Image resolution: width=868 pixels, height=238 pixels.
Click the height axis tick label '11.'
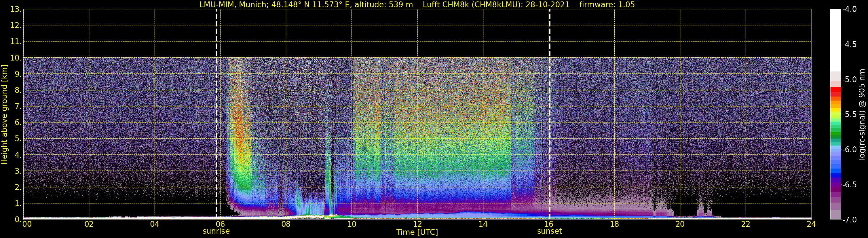(x=16, y=41)
